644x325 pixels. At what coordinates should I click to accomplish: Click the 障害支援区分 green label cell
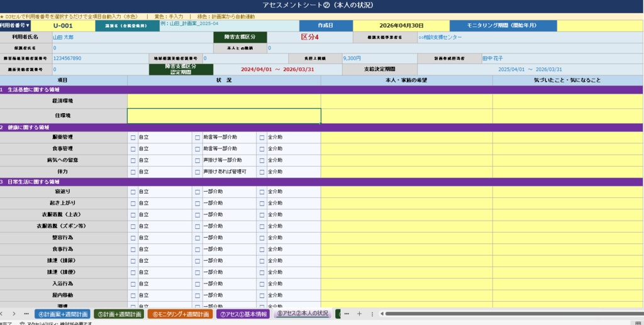[x=240, y=37]
